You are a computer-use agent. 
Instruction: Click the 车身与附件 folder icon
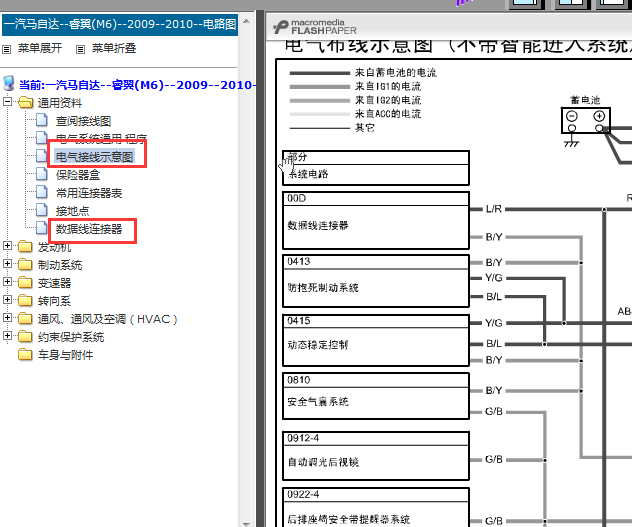tap(25, 354)
